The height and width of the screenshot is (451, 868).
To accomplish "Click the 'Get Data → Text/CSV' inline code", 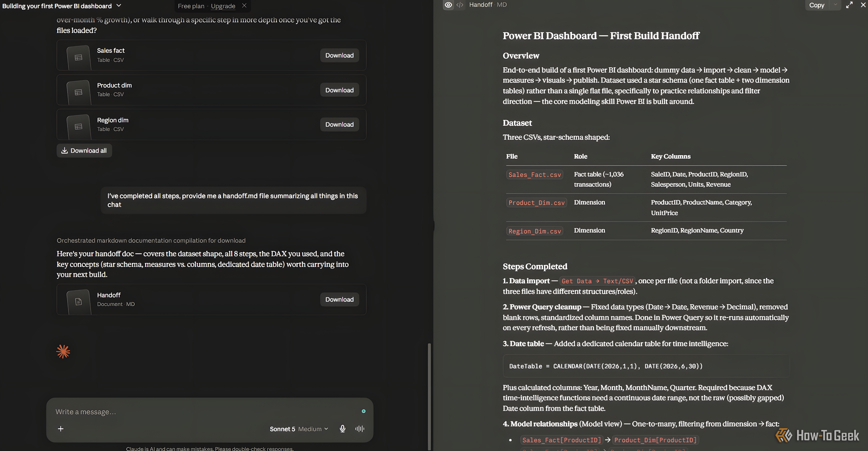I will click(597, 281).
